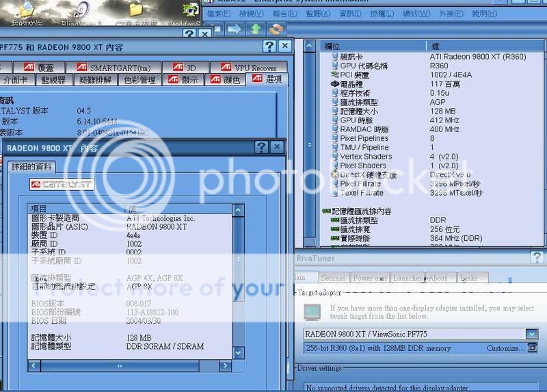Click the 記憶體匯流排內容 section icon
The width and height of the screenshot is (547, 392).
pyautogui.click(x=326, y=211)
